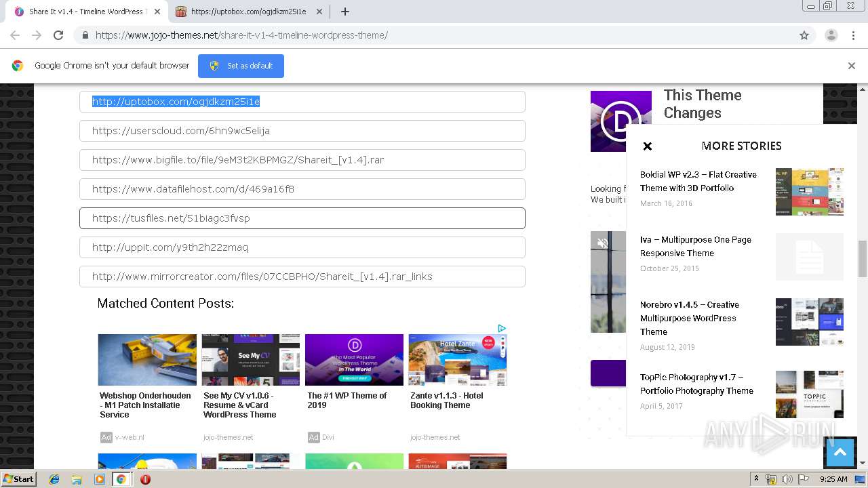Click the scrollbar down arrow
This screenshot has width=868, height=488.
coord(863,463)
